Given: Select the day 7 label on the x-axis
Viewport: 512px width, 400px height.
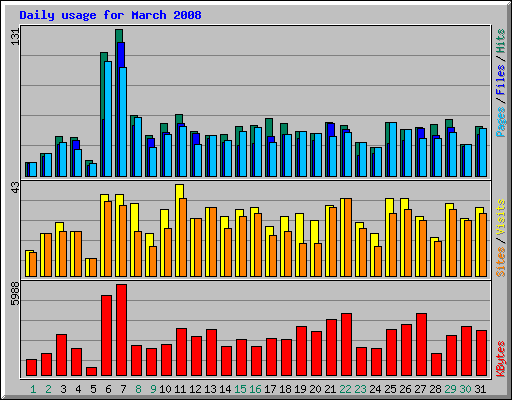Looking at the screenshot, I should [x=123, y=389].
